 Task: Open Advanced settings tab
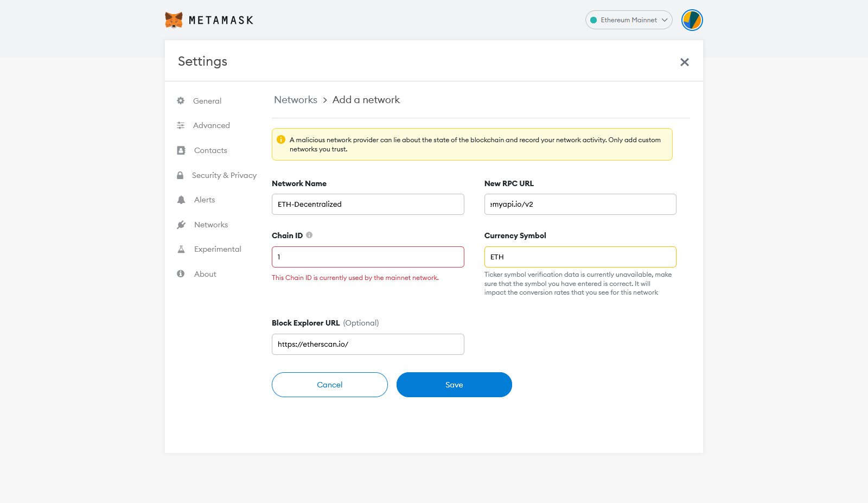(212, 125)
